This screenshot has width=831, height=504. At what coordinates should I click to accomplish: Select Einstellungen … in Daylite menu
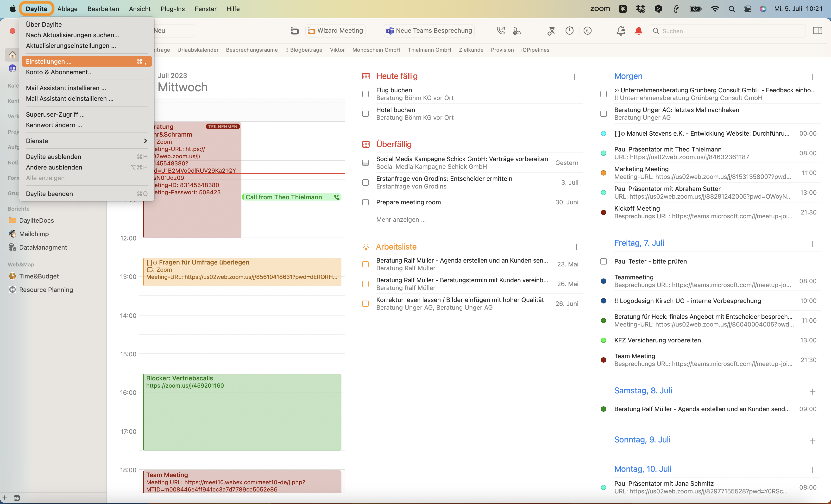pos(87,61)
